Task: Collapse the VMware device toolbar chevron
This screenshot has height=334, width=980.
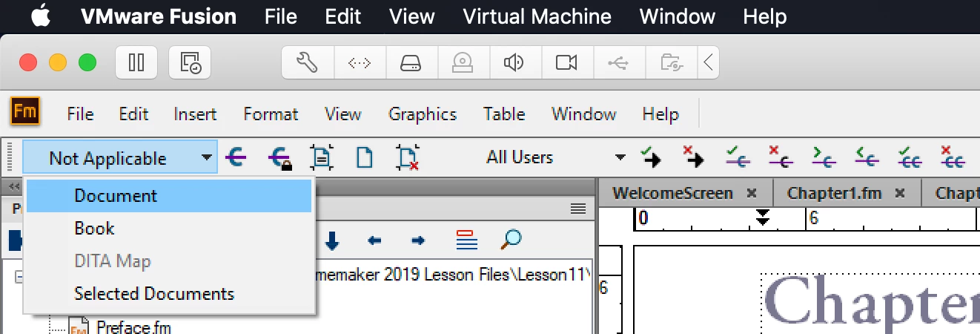Action: pos(709,62)
